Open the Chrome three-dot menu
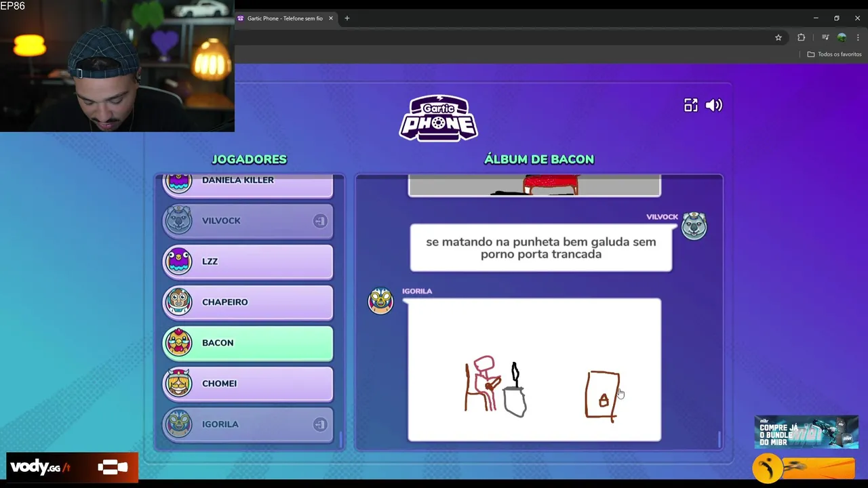 click(x=858, y=37)
